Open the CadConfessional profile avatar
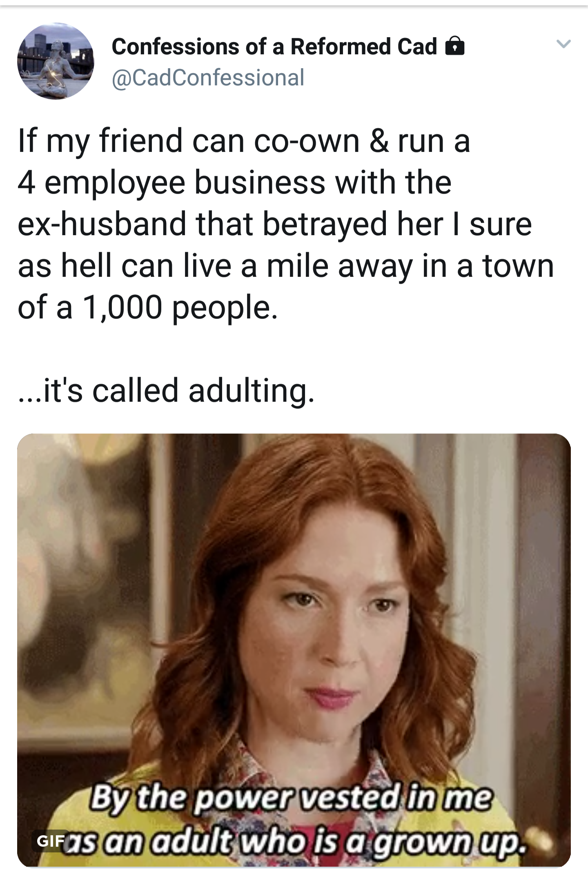Image resolution: width=588 pixels, height=874 pixels. point(56,61)
